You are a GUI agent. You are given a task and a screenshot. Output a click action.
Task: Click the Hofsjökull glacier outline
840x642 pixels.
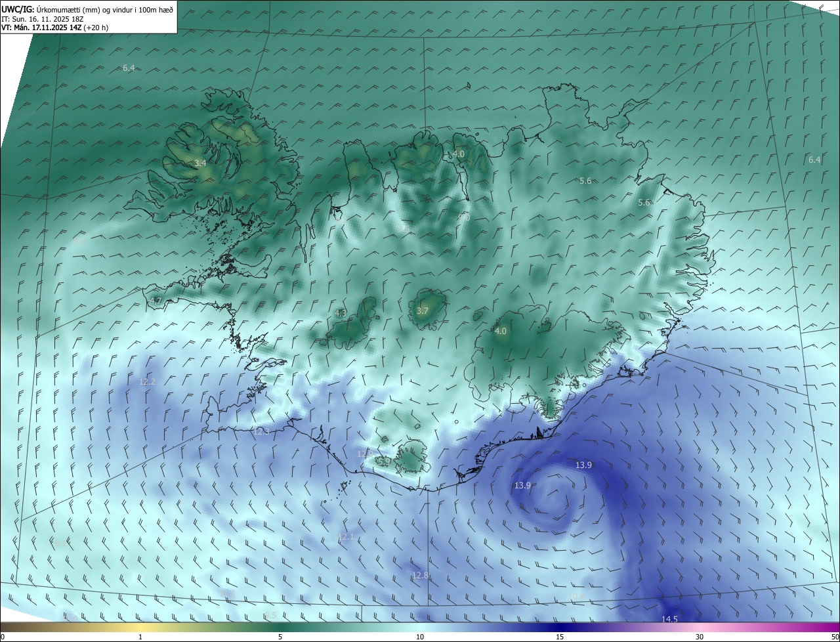tap(428, 308)
